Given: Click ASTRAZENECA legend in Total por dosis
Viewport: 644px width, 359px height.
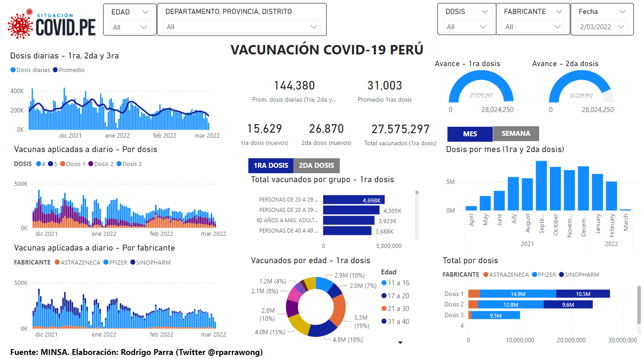Looking at the screenshot, I should click(x=506, y=275).
